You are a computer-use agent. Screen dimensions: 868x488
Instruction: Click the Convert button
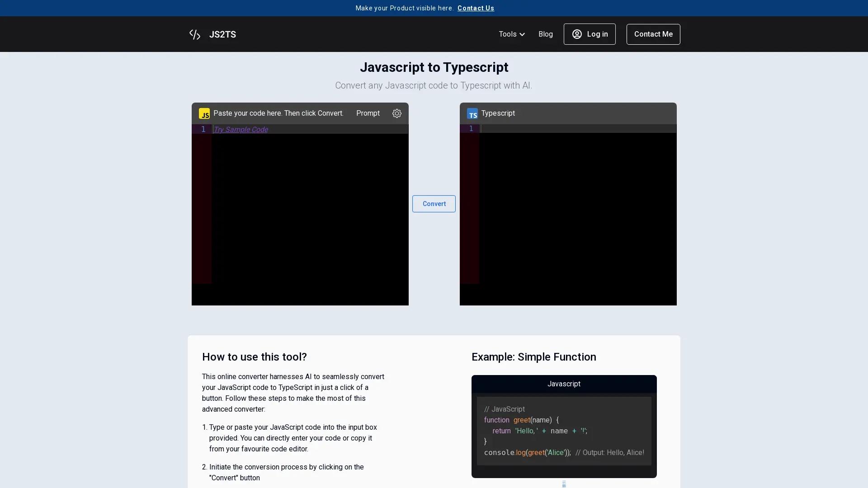pos(434,204)
